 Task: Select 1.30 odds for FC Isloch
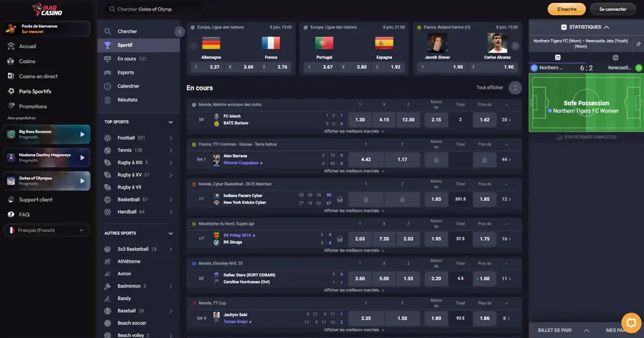360,120
